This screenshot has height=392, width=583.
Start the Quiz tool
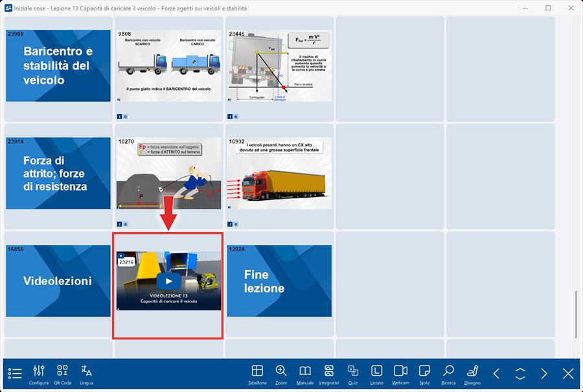pyautogui.click(x=352, y=373)
